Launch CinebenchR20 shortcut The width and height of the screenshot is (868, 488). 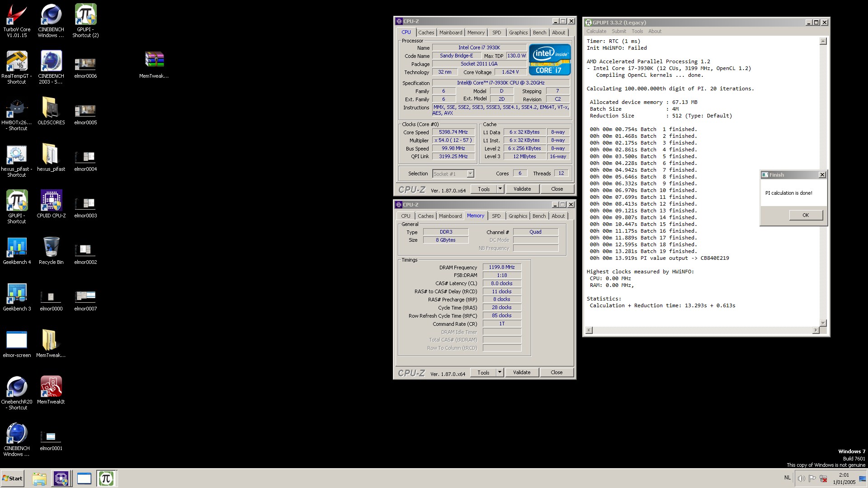[17, 393]
